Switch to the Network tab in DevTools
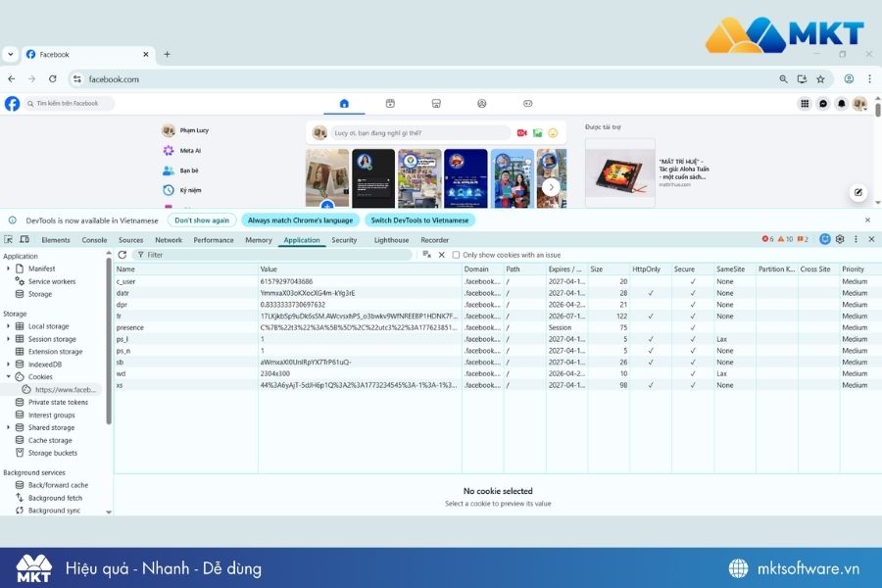The height and width of the screenshot is (588, 882). 168,239
